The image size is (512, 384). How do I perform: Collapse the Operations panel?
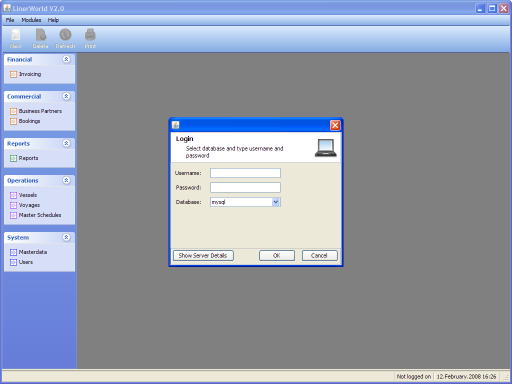click(x=66, y=180)
